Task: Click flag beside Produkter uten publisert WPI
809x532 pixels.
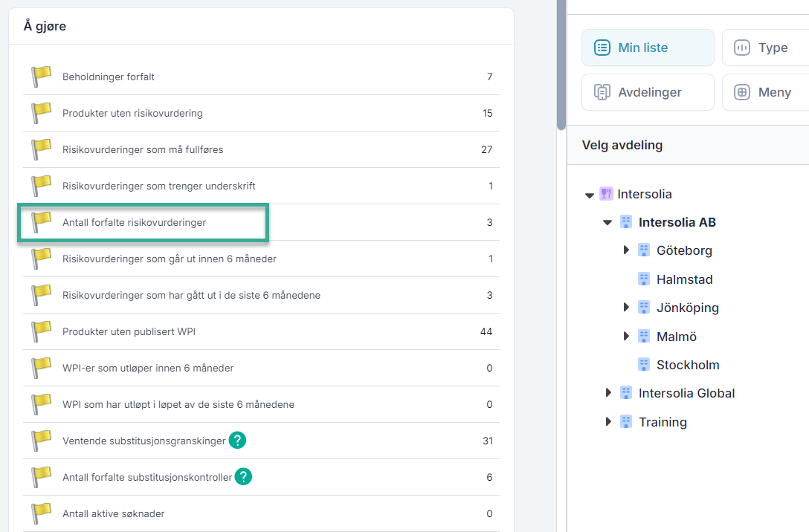Action: (42, 332)
